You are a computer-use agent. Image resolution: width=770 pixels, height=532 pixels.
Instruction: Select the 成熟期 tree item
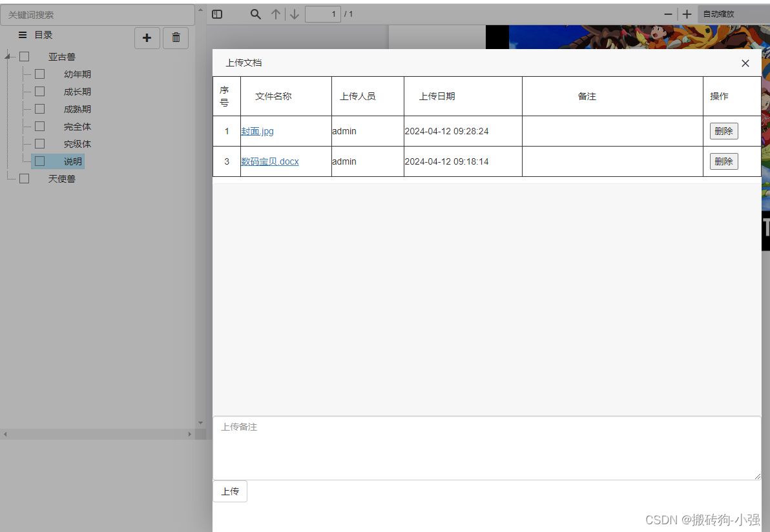77,109
